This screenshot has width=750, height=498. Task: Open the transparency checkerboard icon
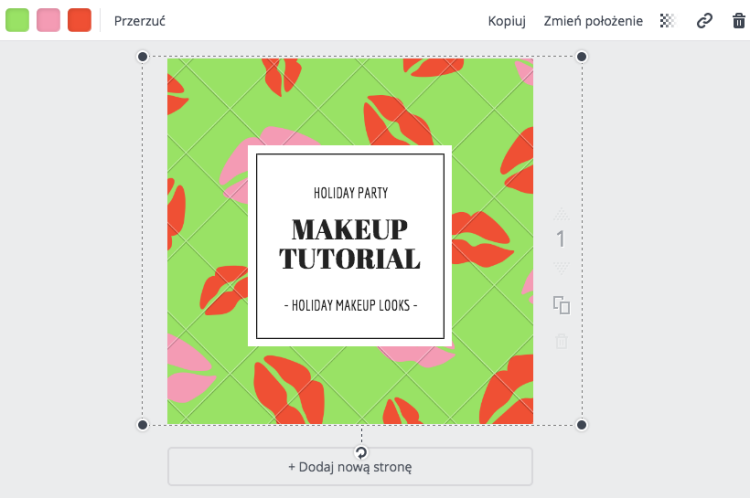[668, 21]
